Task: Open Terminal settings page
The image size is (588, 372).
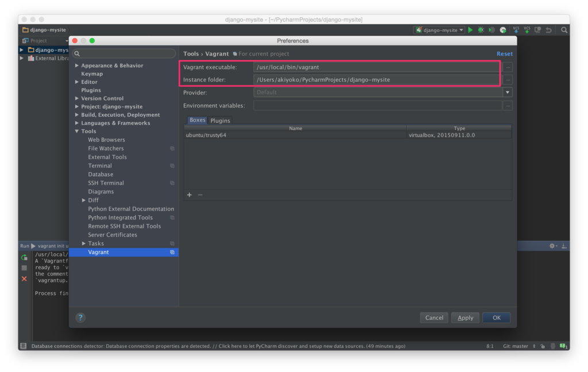Action: pyautogui.click(x=100, y=166)
